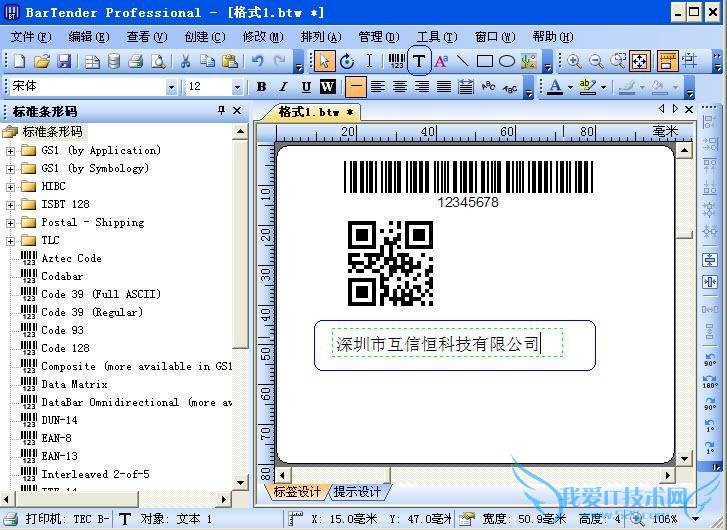Click the QR code on the label
The image size is (727, 530).
390,263
